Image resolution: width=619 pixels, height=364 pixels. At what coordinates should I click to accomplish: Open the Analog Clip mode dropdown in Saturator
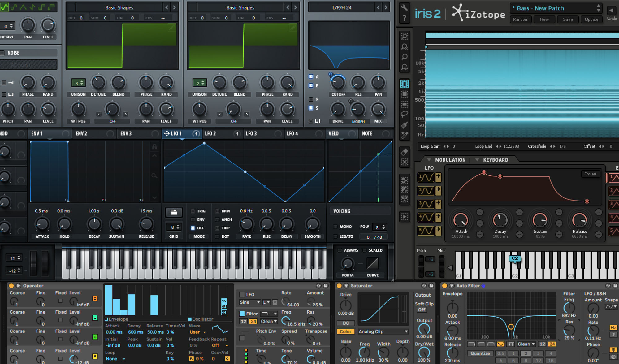tap(383, 331)
